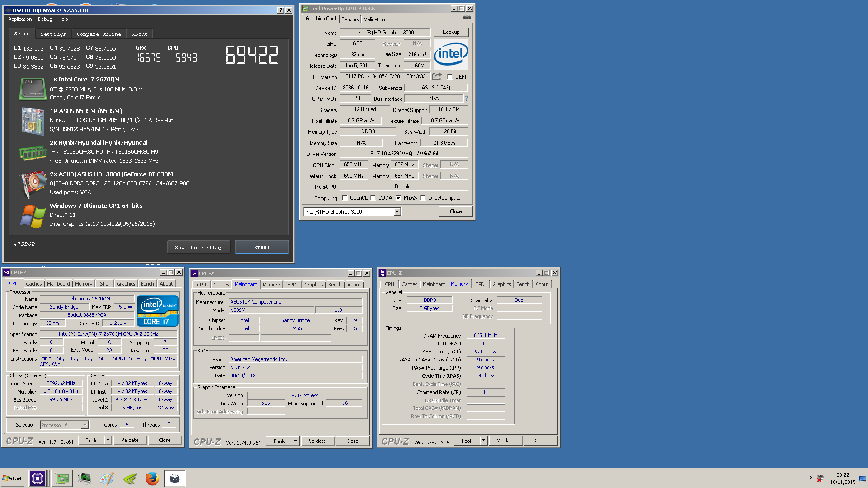The image size is (868, 488).
Task: Click the Core Speed 3092.62 MHz value
Action: tap(61, 383)
